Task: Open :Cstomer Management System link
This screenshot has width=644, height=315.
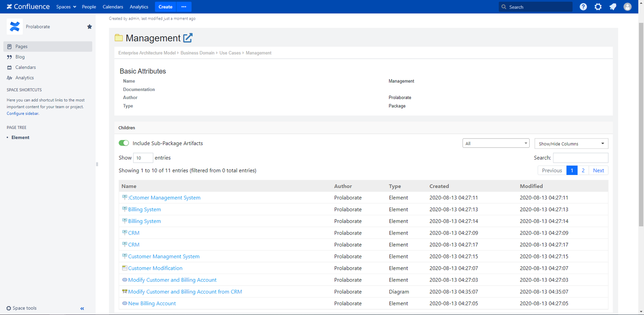Action: pos(164,198)
